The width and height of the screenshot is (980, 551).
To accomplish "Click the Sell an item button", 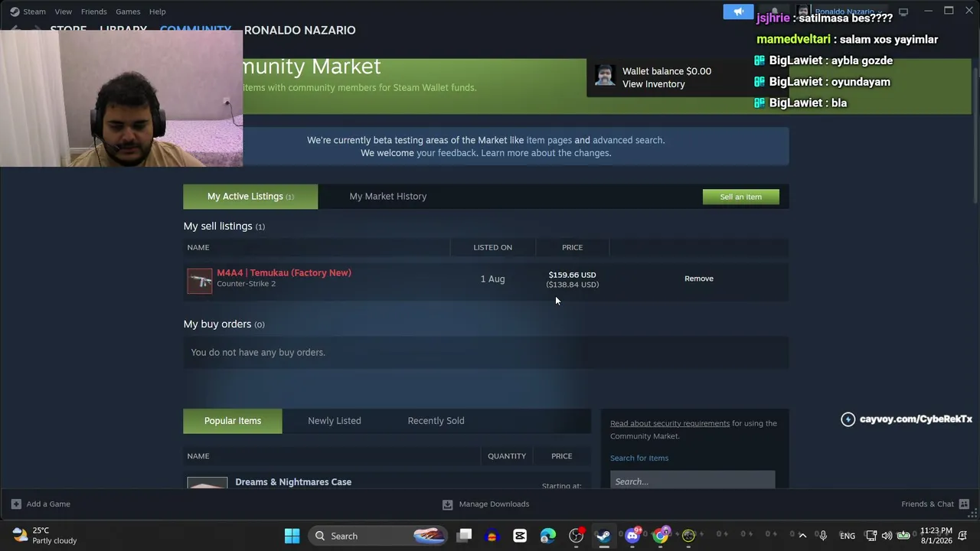I will (741, 197).
